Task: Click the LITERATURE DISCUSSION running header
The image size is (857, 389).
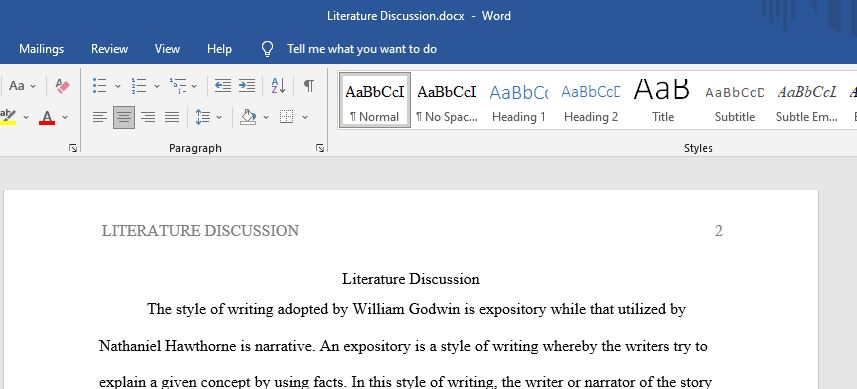Action: click(x=200, y=231)
